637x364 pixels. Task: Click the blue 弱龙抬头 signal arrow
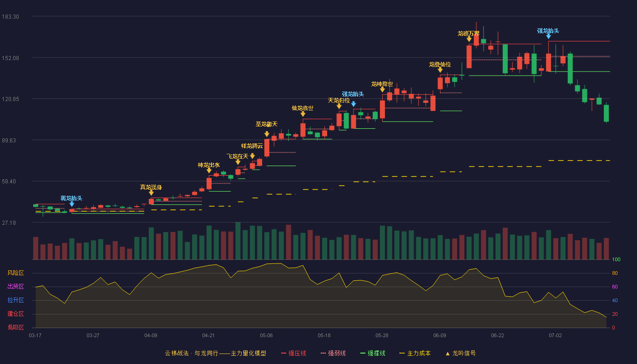click(71, 204)
